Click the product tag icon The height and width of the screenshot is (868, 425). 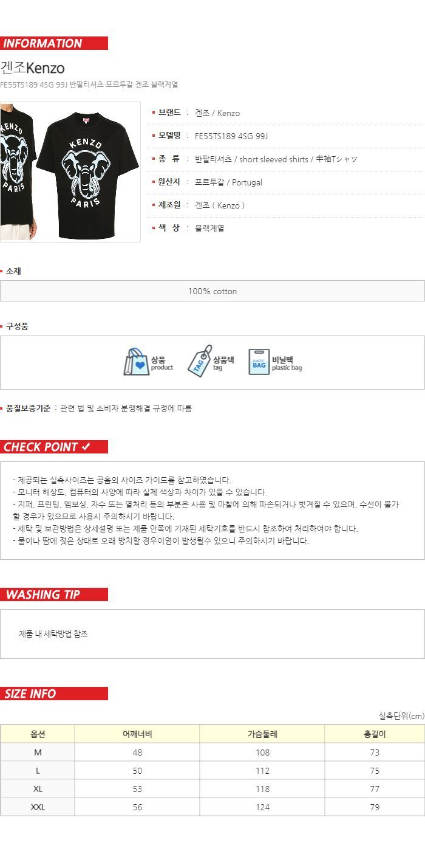[199, 361]
